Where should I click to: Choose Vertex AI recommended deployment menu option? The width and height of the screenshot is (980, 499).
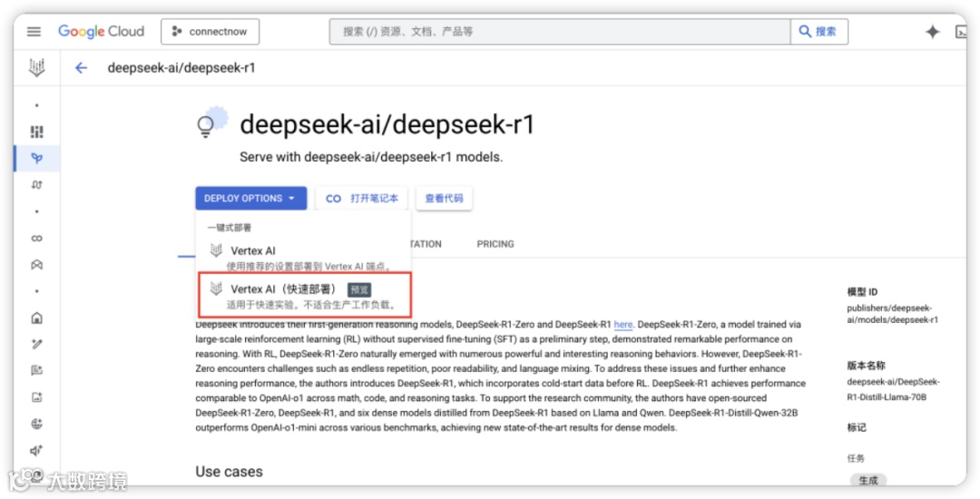[303, 258]
